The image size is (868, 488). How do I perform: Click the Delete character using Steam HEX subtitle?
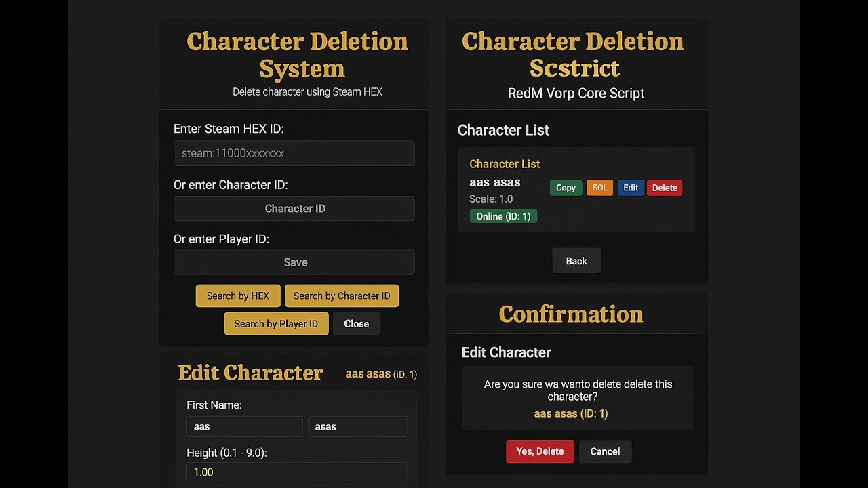[307, 91]
